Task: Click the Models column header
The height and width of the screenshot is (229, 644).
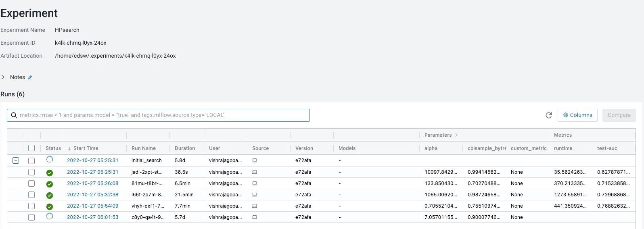Action: pos(347,148)
